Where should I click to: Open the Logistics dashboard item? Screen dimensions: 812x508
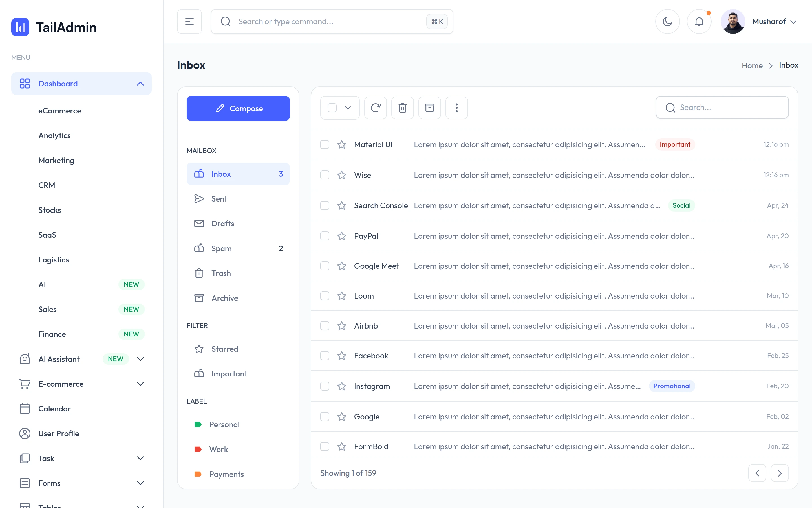tap(53, 260)
